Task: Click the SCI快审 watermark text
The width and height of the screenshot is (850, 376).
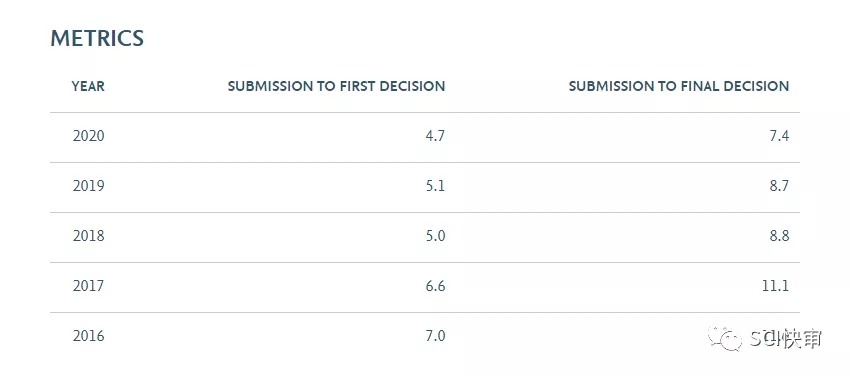Action: [786, 338]
